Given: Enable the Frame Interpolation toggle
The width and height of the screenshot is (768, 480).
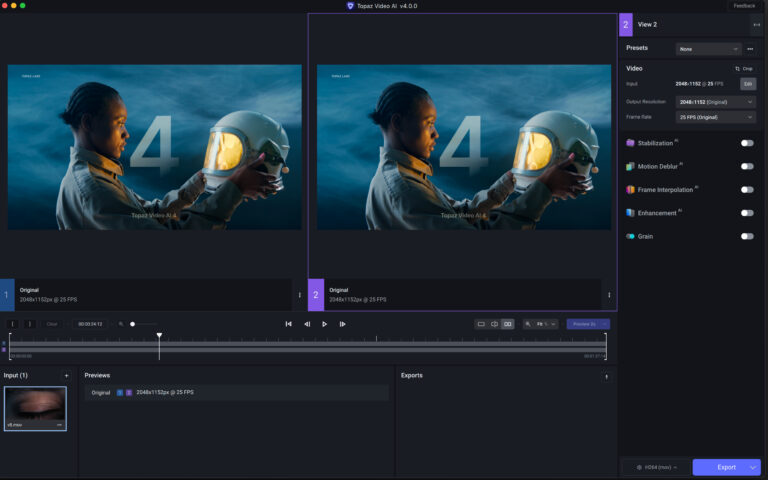Looking at the screenshot, I should tap(747, 190).
